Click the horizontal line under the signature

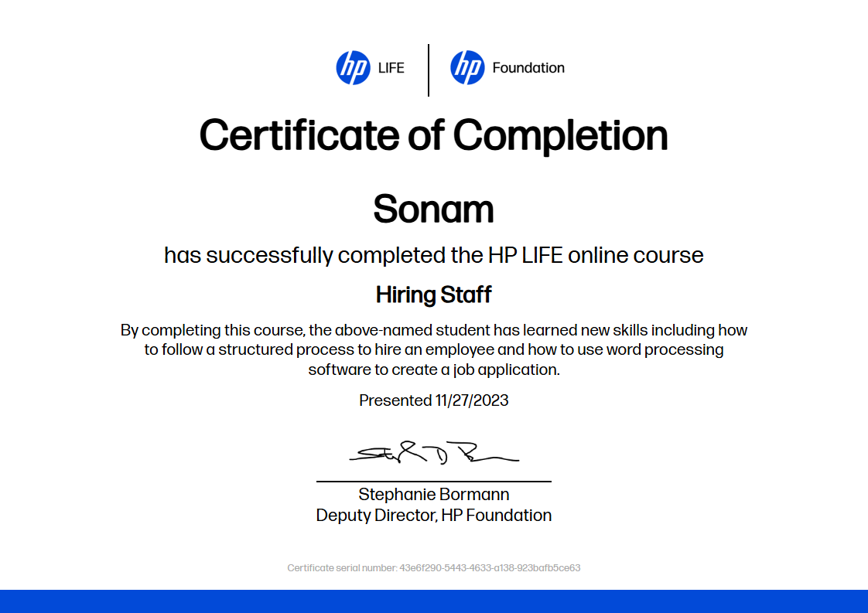[433, 481]
